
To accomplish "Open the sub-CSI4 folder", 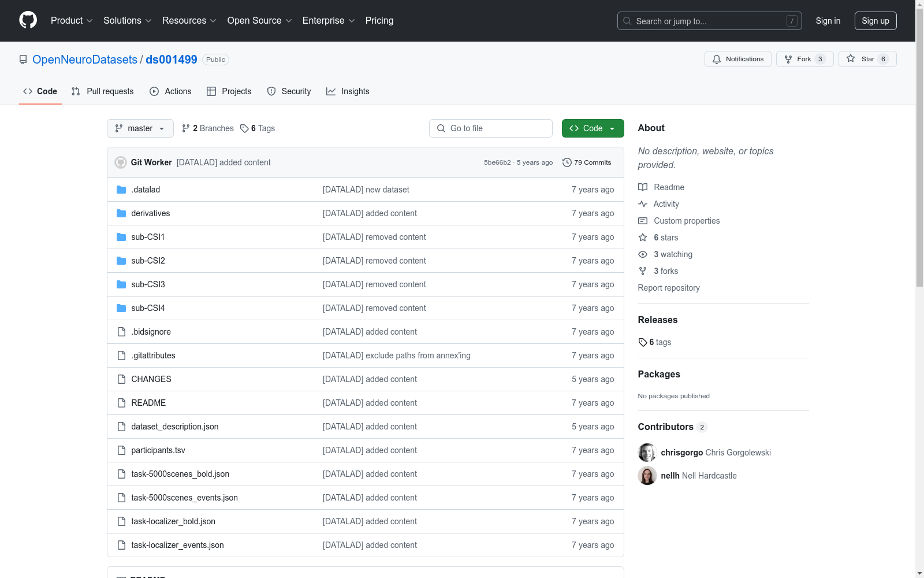I will [x=148, y=308].
